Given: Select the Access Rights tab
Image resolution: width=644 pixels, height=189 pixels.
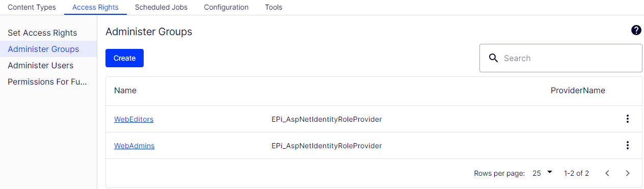Looking at the screenshot, I should pyautogui.click(x=95, y=7).
